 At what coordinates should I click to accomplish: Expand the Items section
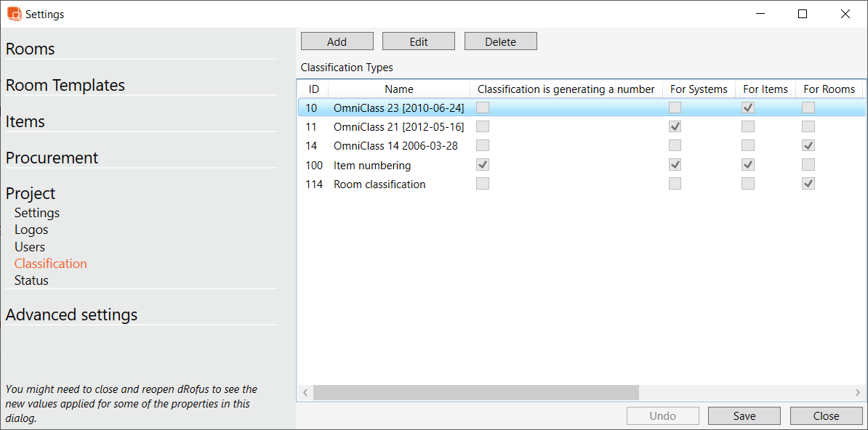pos(25,122)
